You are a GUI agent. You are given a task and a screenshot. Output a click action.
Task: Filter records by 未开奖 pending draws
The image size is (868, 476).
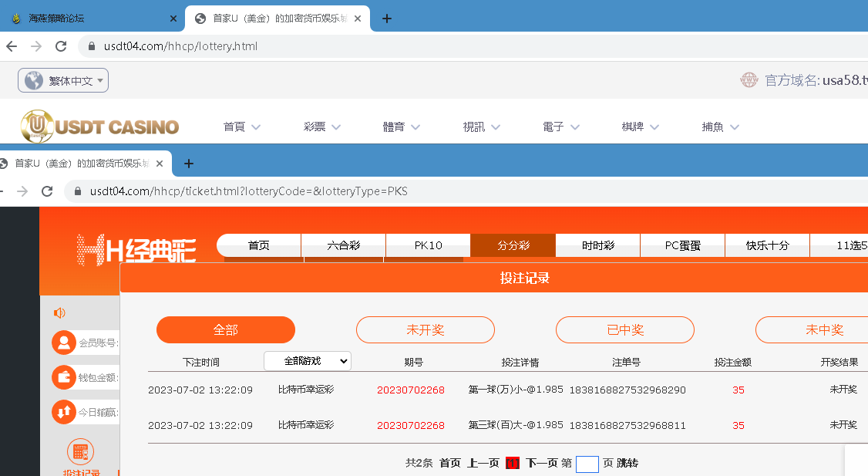coord(425,330)
